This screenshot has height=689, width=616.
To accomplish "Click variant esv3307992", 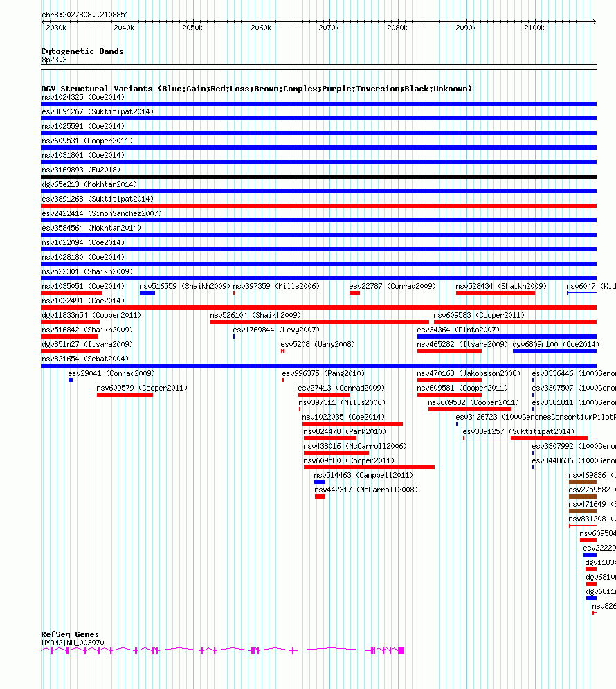I will pos(533,453).
